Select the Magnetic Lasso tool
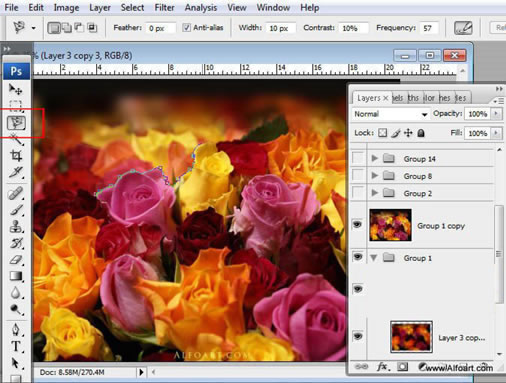The width and height of the screenshot is (506, 383). (16, 123)
